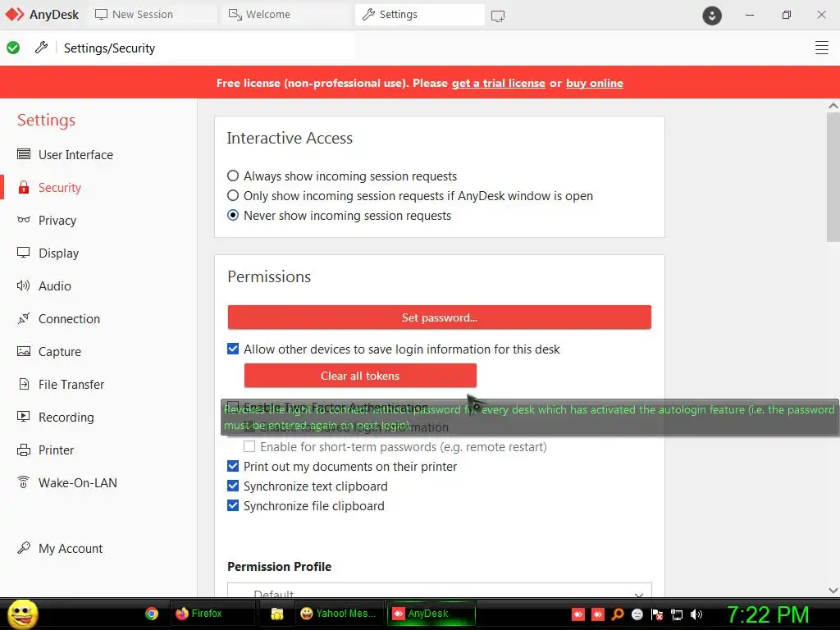This screenshot has height=630, width=840.
Task: Follow the get a trial license link
Action: [x=498, y=83]
